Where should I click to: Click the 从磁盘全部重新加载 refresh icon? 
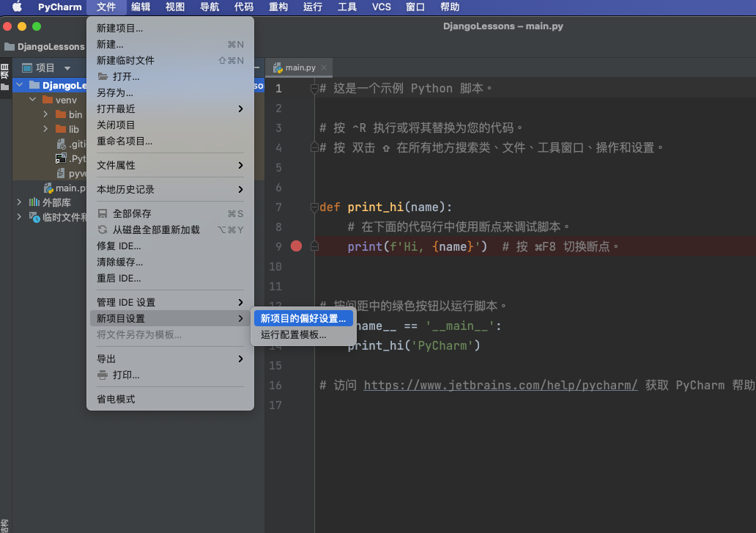pyautogui.click(x=103, y=229)
